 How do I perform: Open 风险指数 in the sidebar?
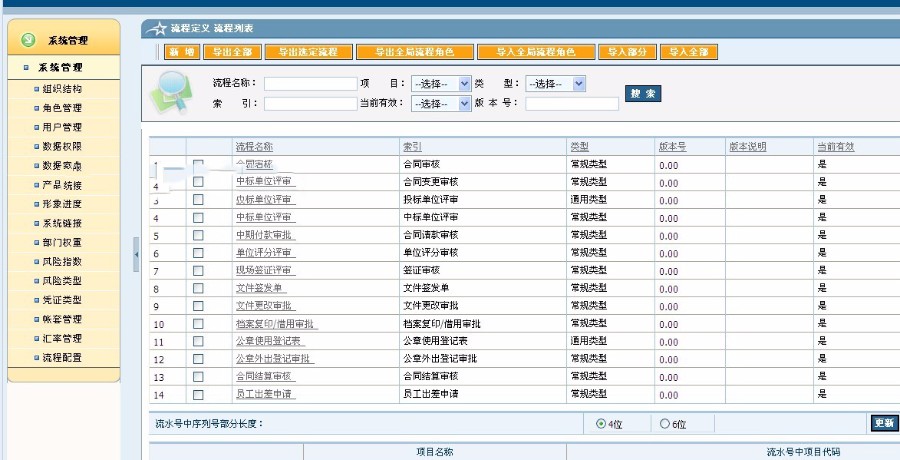62,261
